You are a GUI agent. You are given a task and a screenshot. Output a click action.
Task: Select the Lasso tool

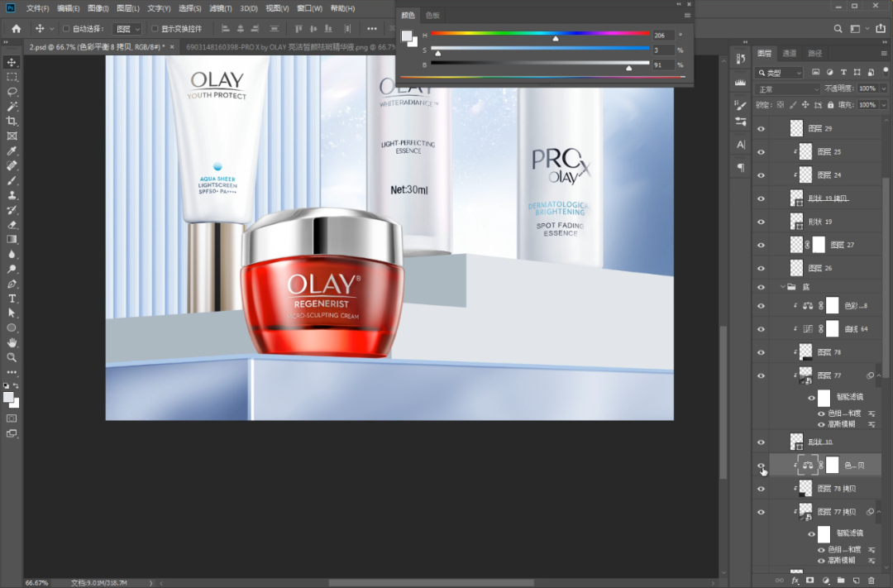[x=12, y=92]
